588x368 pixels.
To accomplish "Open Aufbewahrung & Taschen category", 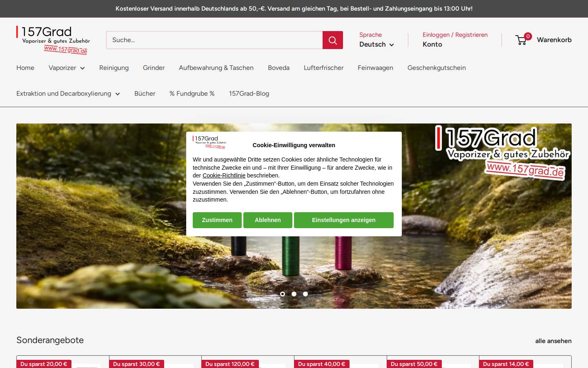I will [x=216, y=68].
